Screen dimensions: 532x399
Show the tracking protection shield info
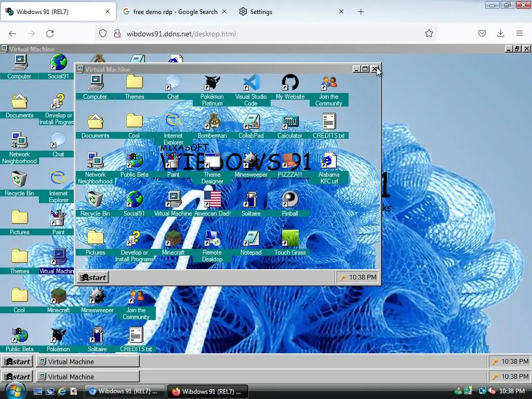[x=103, y=34]
